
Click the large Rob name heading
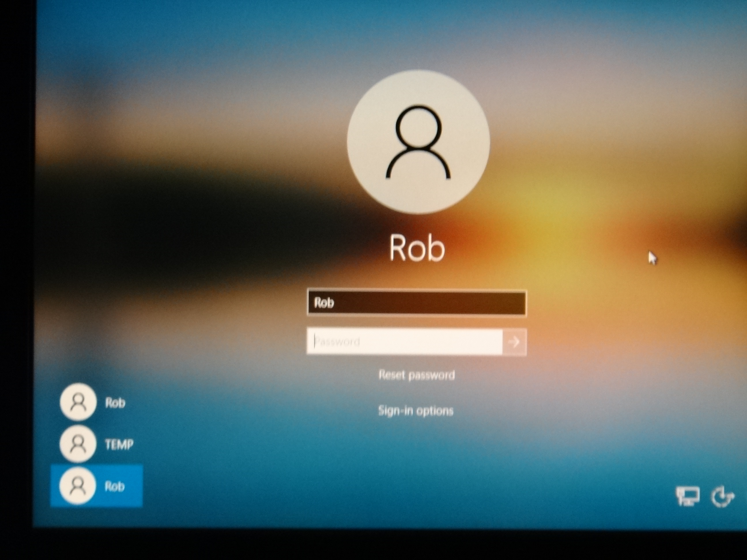(417, 248)
